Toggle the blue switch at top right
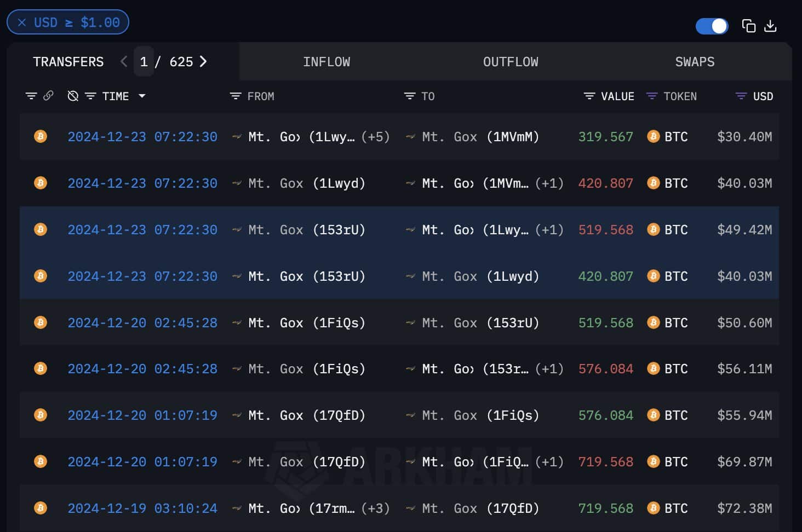802x532 pixels. tap(712, 26)
